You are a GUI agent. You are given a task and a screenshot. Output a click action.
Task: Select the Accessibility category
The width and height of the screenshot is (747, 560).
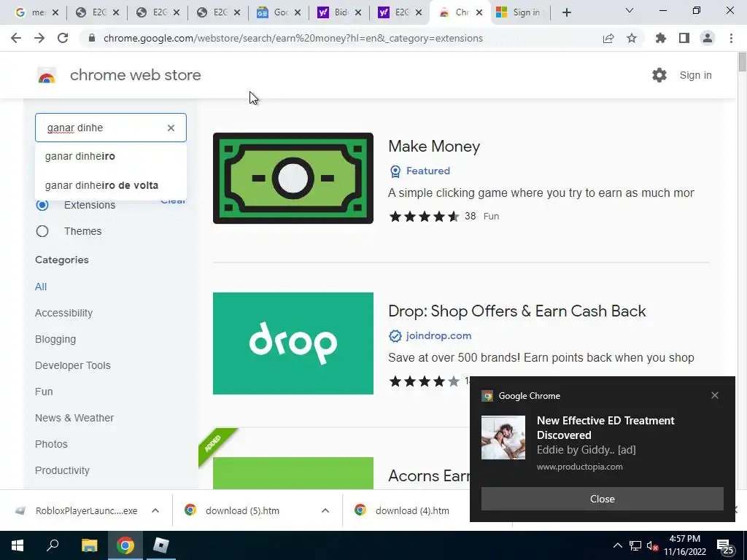pyautogui.click(x=64, y=313)
